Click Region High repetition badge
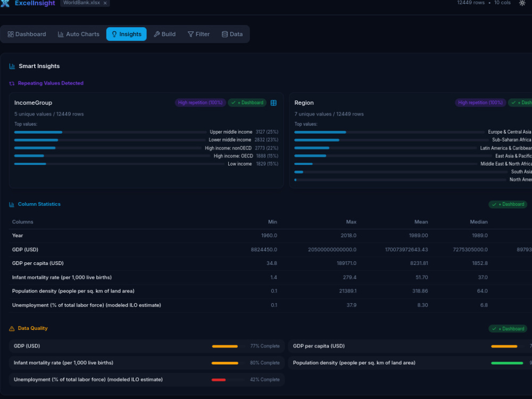Viewport: 532px width, 399px height. (x=480, y=103)
